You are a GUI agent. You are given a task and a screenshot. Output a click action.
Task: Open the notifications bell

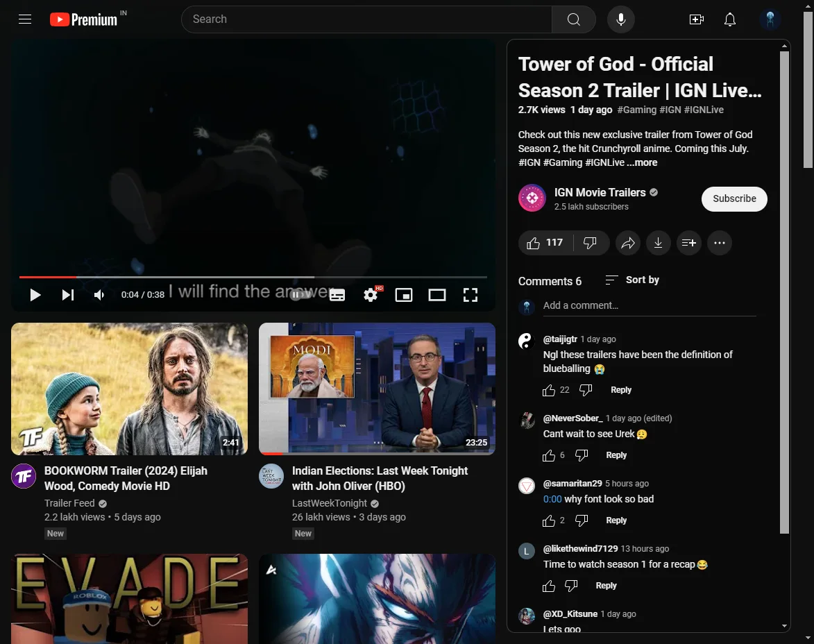729,19
